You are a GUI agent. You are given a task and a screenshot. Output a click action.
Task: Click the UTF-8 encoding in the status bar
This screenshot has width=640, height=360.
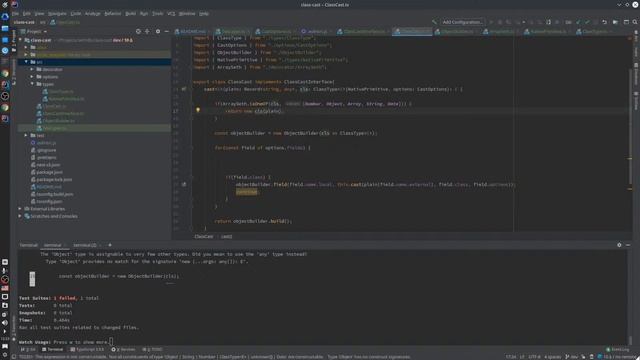point(534,357)
